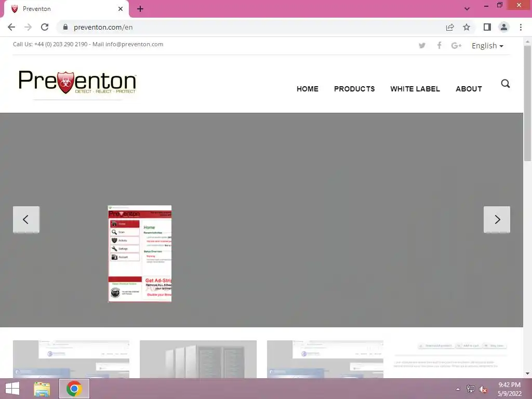Screen dimensions: 532x399
Task: Open the tab search chevron
Action: (467, 9)
